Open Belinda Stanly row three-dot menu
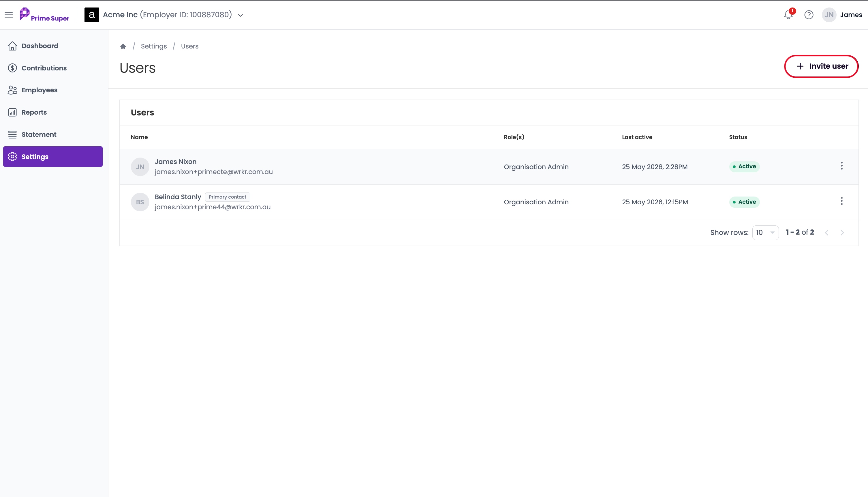The width and height of the screenshot is (868, 497). point(841,201)
